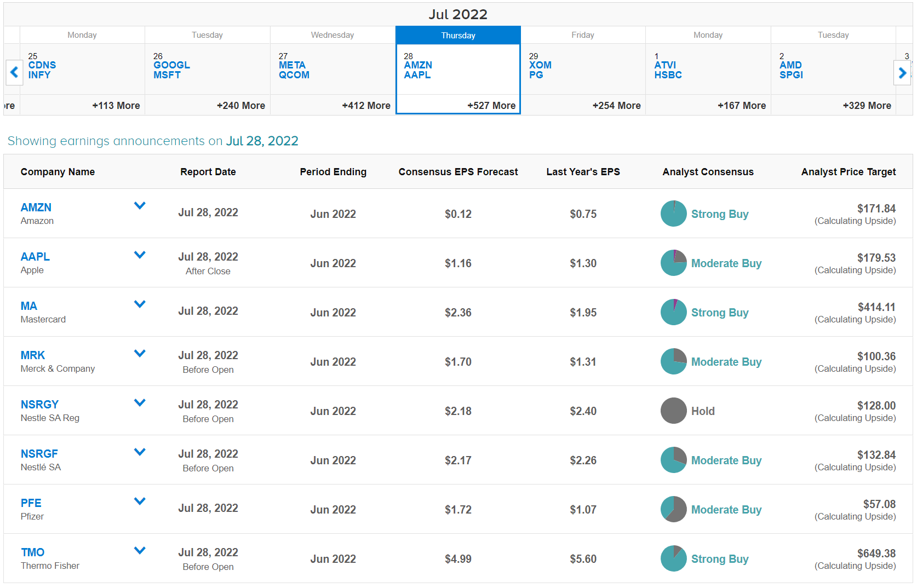917x588 pixels.
Task: Click +527 More on Thursday
Action: click(491, 105)
